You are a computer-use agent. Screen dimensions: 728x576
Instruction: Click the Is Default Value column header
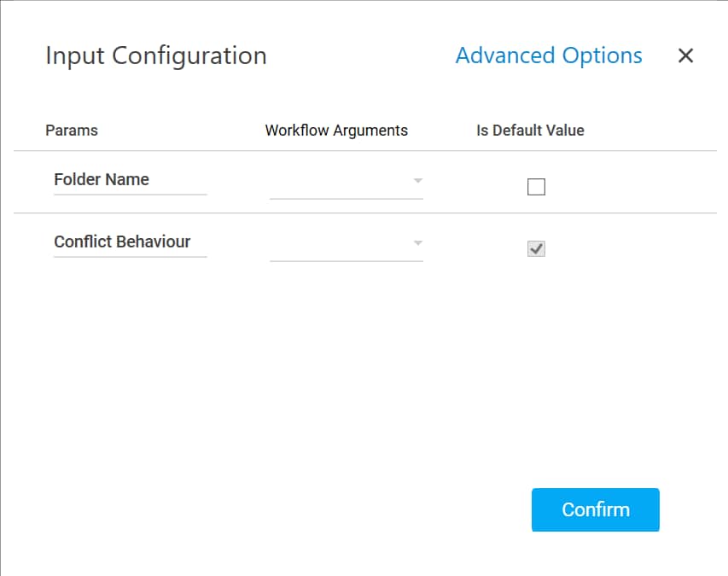[x=530, y=131]
